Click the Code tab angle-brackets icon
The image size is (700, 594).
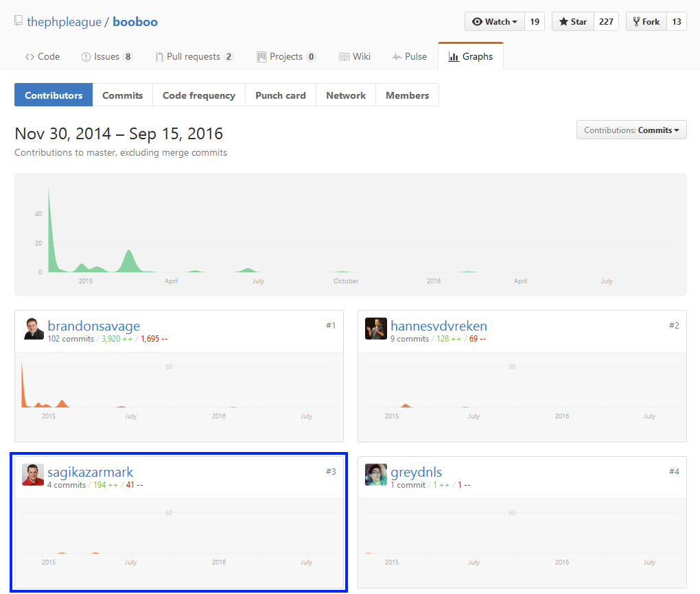tap(30, 57)
